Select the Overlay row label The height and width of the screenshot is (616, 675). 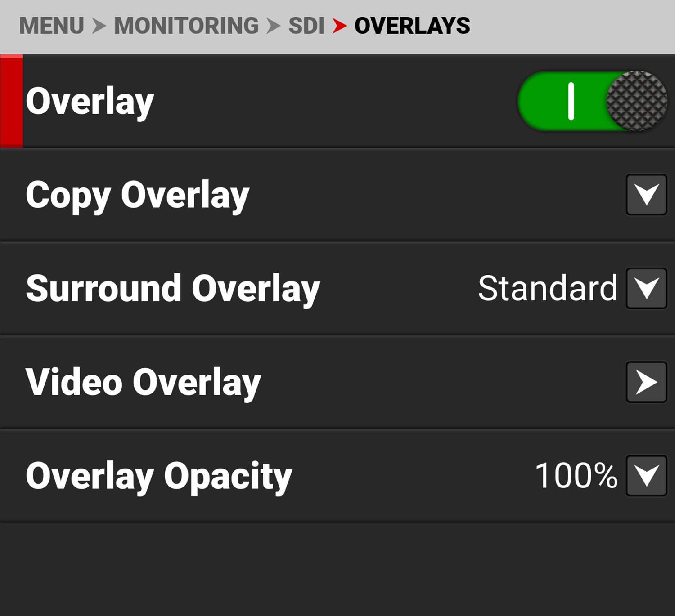[x=90, y=102]
